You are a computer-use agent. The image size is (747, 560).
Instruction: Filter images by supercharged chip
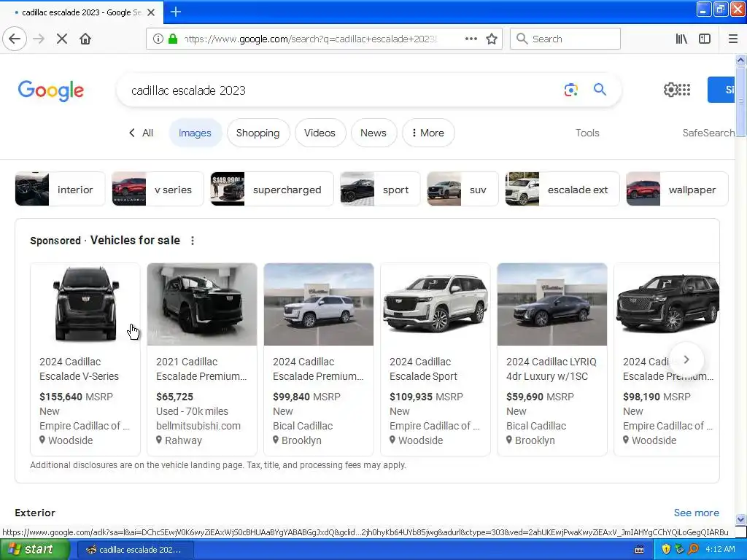[271, 189]
